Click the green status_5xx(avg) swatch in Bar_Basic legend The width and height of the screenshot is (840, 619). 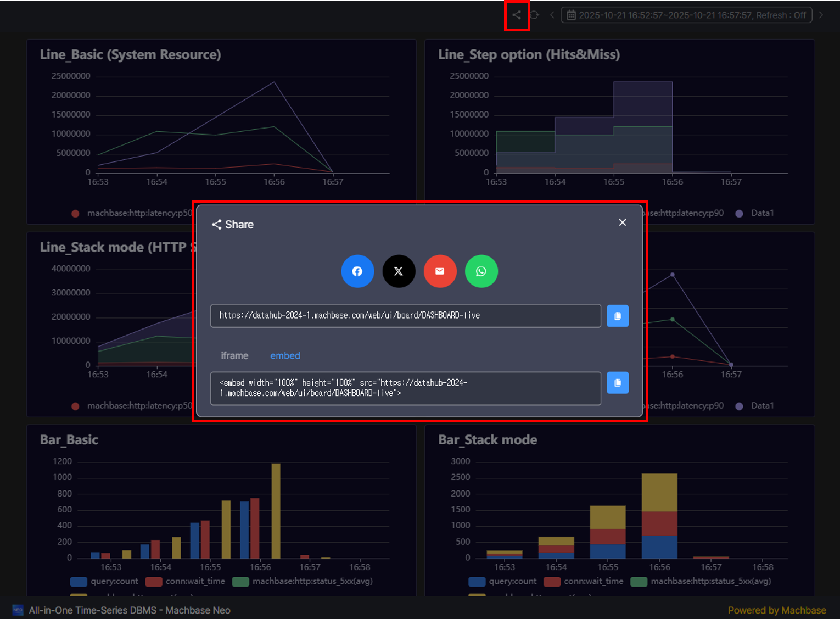point(240,582)
